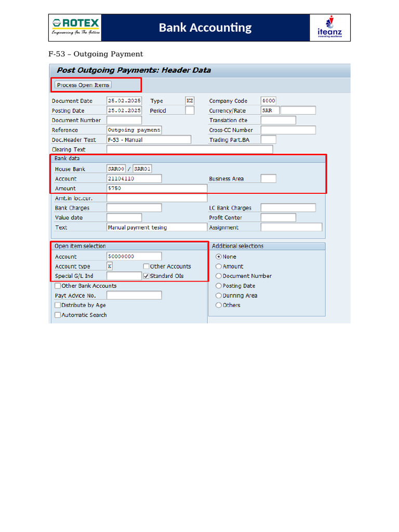The width and height of the screenshot is (399, 532).
Task: Click the Text field Manual payment tesing
Action: (x=157, y=228)
